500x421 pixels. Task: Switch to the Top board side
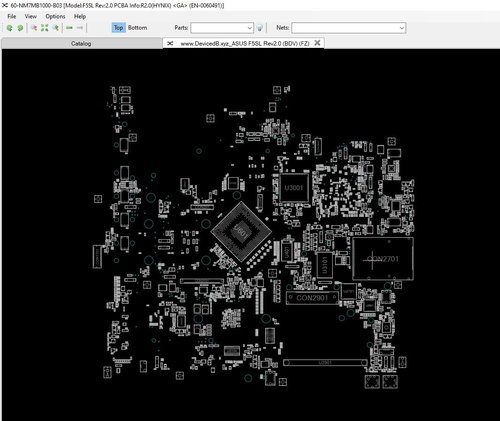coord(118,28)
